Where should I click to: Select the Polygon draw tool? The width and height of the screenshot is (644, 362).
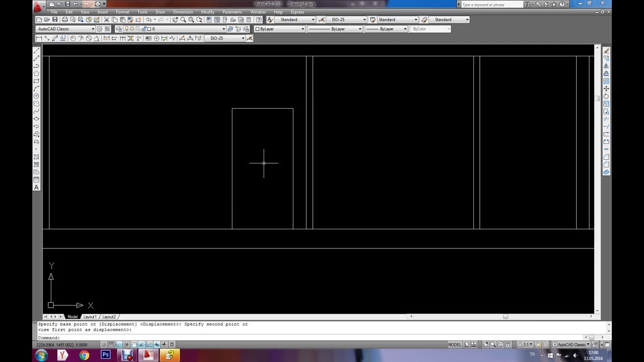click(x=36, y=73)
